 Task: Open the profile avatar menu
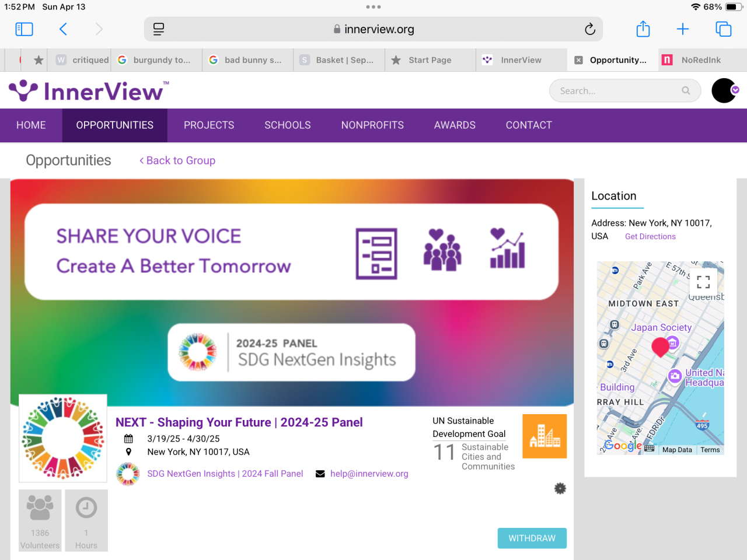(x=724, y=90)
